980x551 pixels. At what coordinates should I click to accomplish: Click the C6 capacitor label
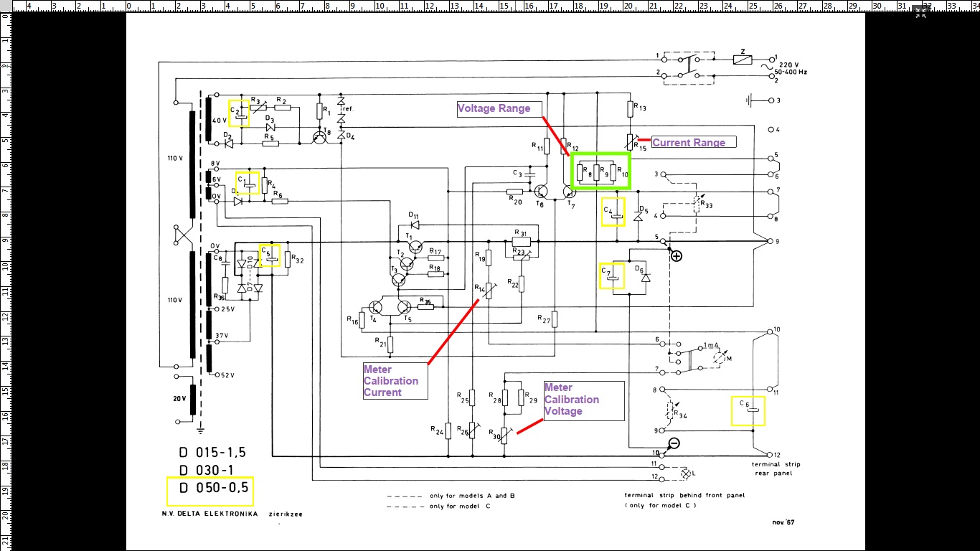pos(745,404)
